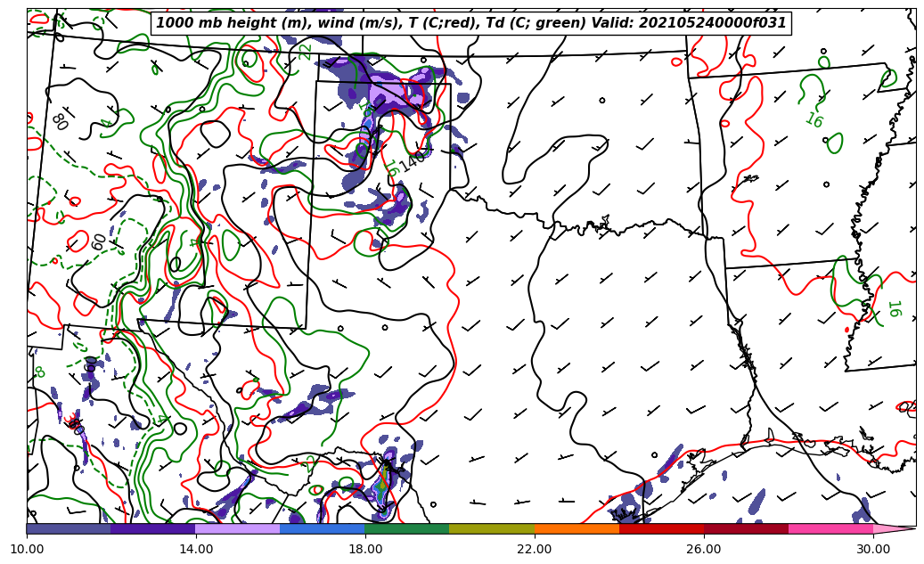Click the green '8' dewpoint contour label
This screenshot has height=564, width=924.
pyautogui.click(x=39, y=372)
